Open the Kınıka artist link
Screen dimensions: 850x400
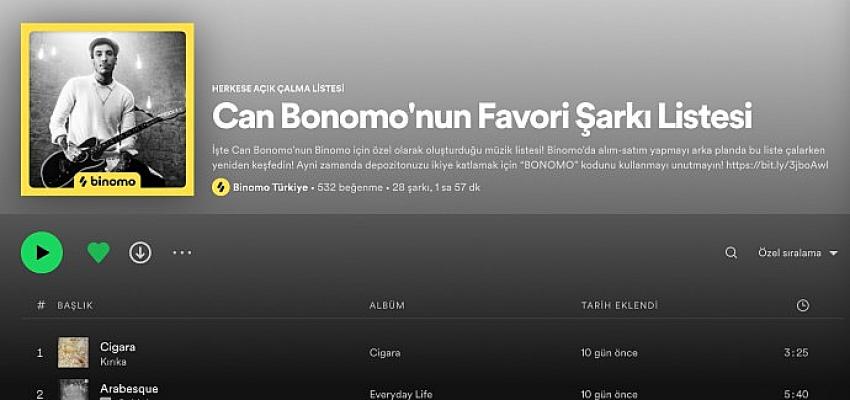[113, 362]
